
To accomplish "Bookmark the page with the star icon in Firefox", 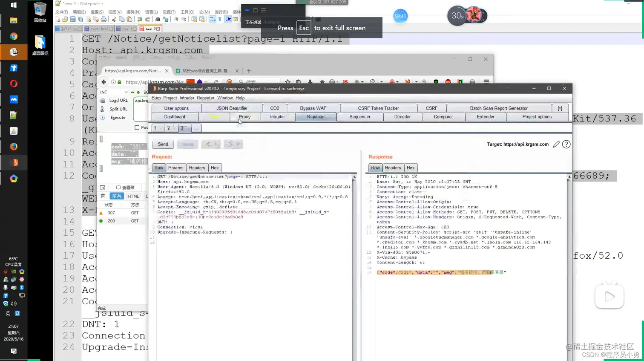I will click(x=288, y=82).
